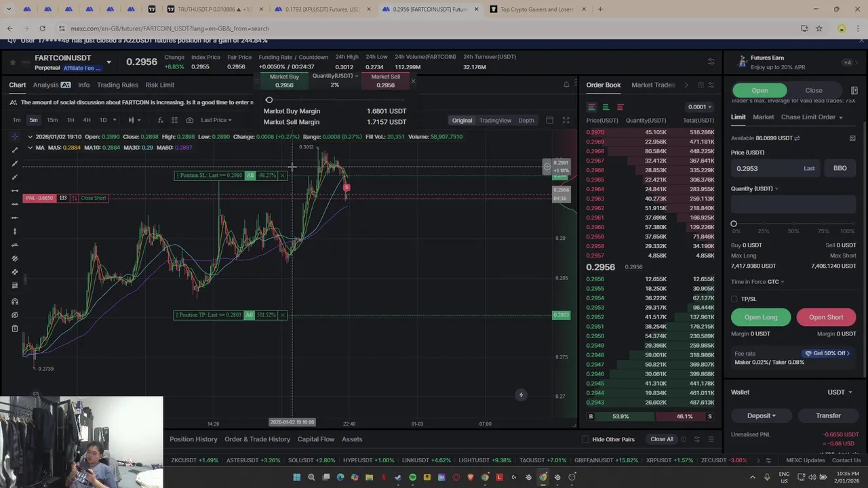The height and width of the screenshot is (488, 868).
Task: Tick the Hide Other Pairs checkbox
Action: 585,439
